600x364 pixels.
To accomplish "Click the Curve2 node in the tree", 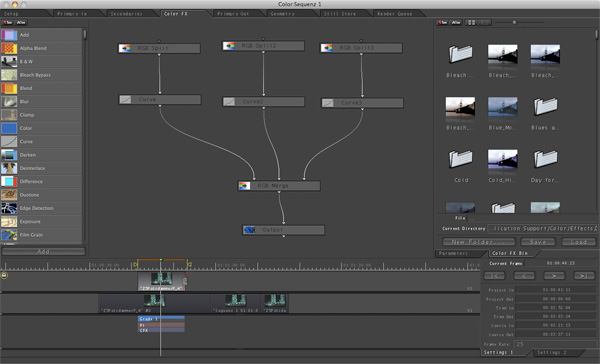I will click(264, 102).
